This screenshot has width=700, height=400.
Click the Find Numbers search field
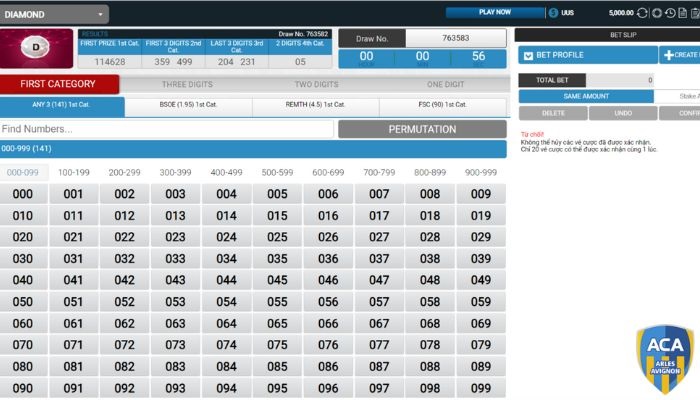[167, 130]
